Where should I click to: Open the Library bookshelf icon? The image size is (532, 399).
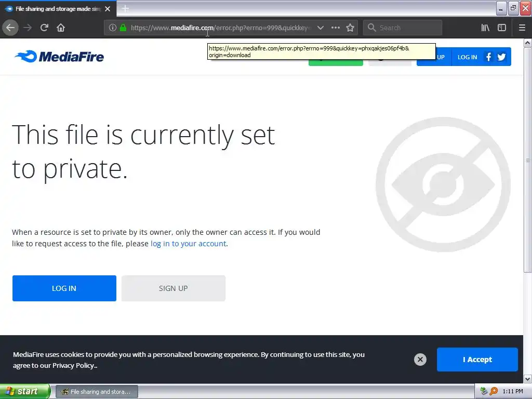click(485, 28)
